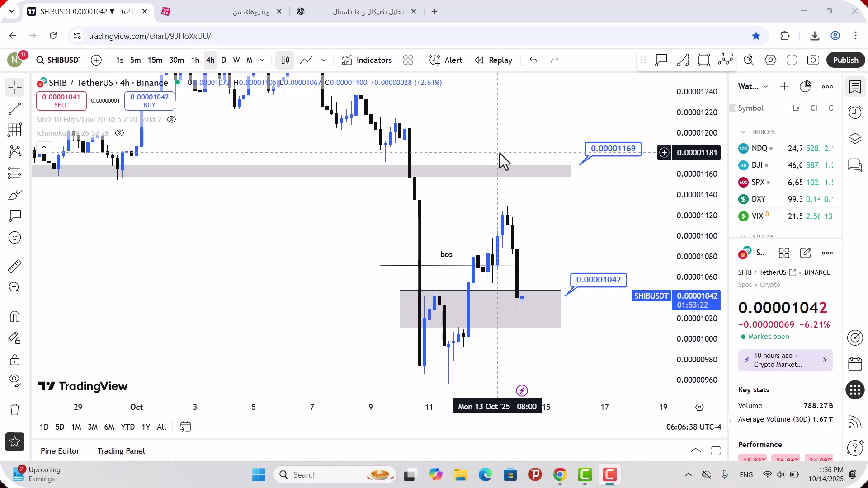
Task: Select the YTD date range
Action: (x=127, y=427)
